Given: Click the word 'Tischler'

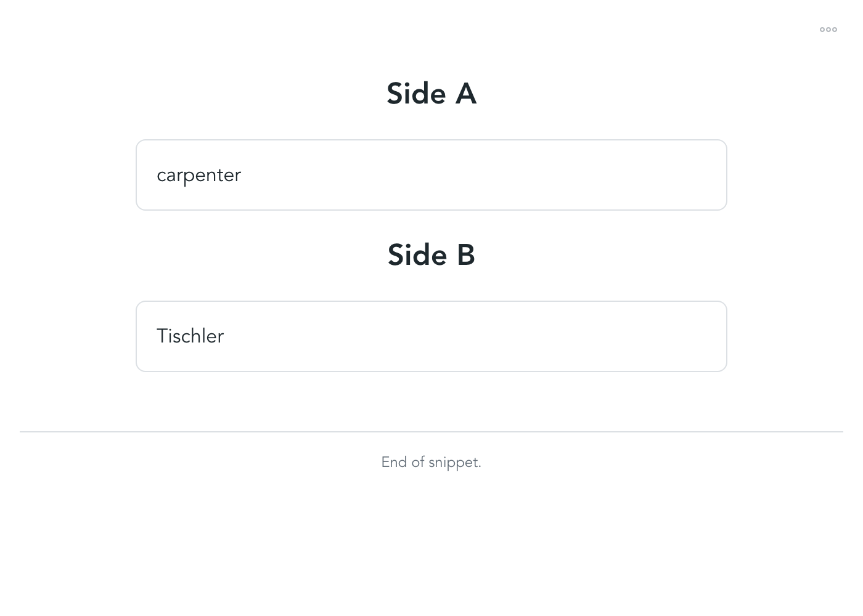Looking at the screenshot, I should click(190, 336).
